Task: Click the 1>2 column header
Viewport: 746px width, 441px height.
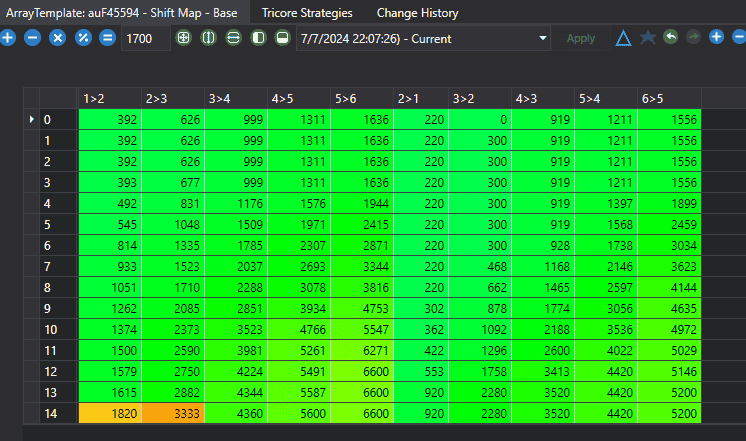Action: coord(109,98)
